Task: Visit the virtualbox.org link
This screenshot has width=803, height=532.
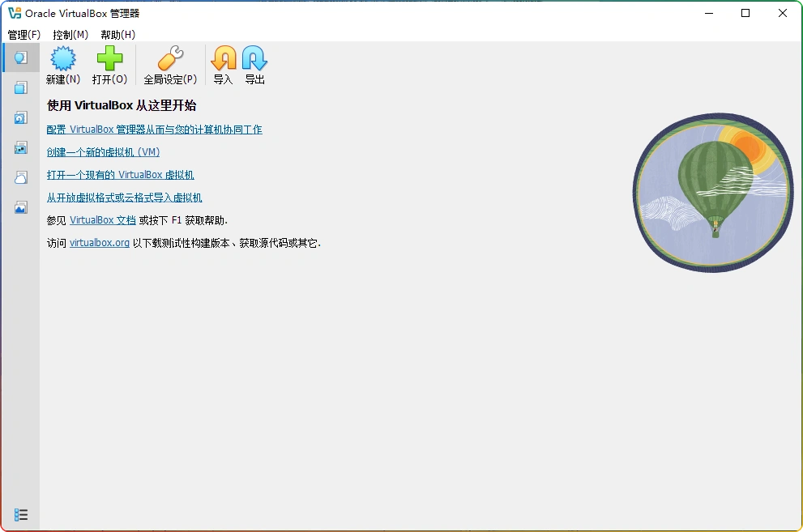Action: pyautogui.click(x=99, y=242)
